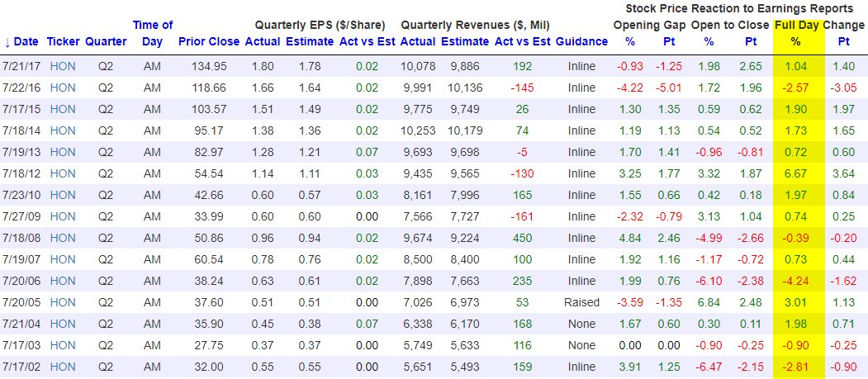
Task: Sort by highlighted Full Day % header
Action: (x=795, y=41)
